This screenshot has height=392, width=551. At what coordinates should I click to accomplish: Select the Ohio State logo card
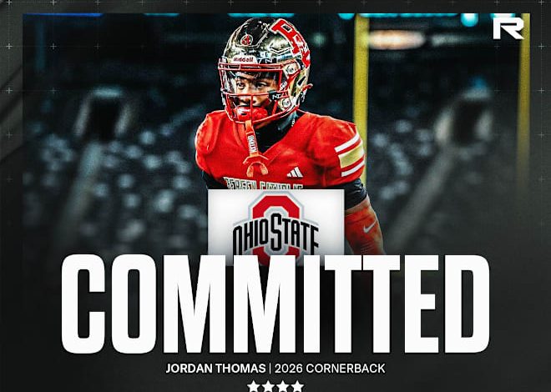coord(275,223)
